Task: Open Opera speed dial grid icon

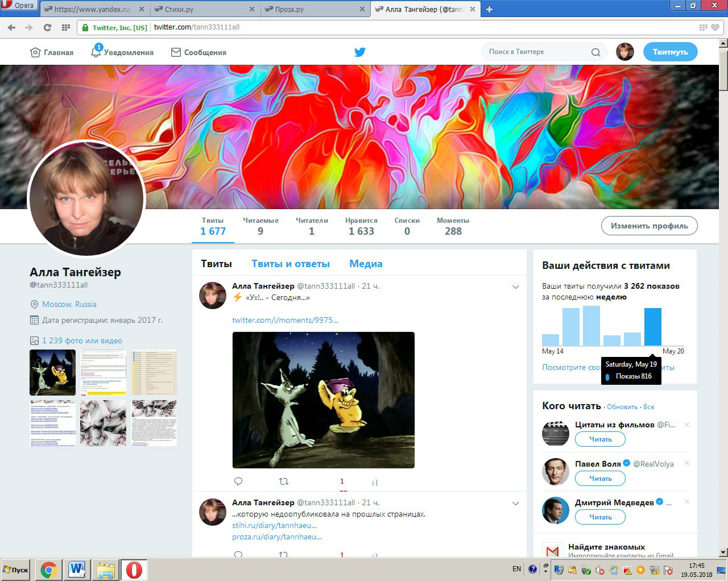Action: click(x=65, y=27)
